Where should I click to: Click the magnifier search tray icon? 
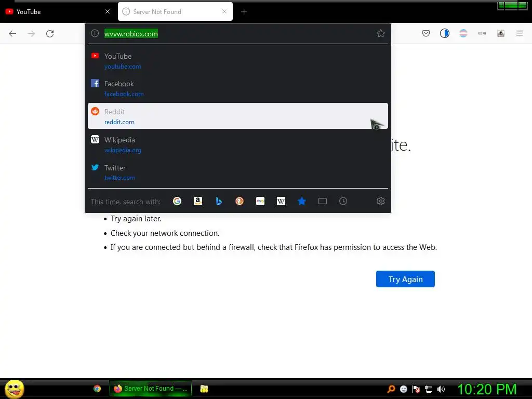click(x=391, y=389)
